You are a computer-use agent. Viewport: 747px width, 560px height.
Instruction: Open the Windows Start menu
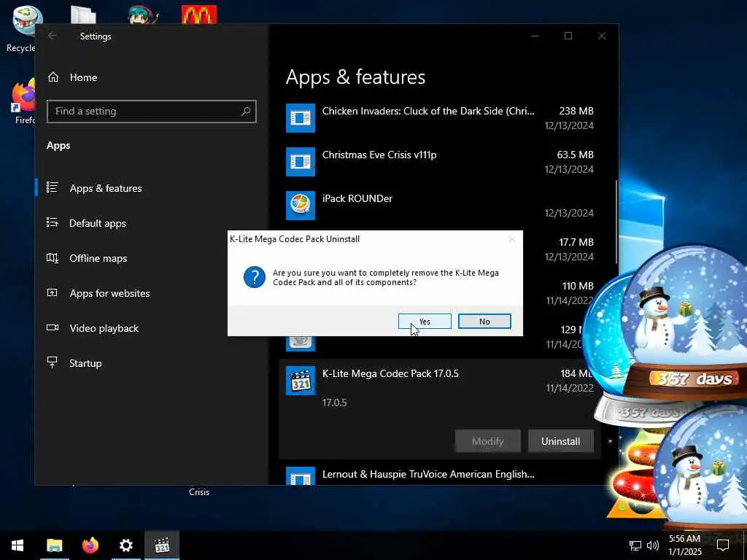[18, 545]
